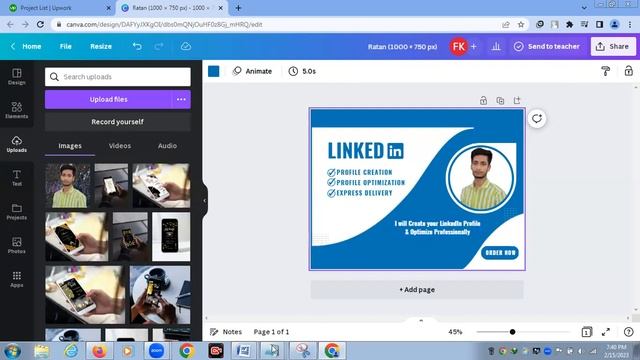This screenshot has height=360, width=640.
Task: Open the Photos panel
Action: pos(17,245)
